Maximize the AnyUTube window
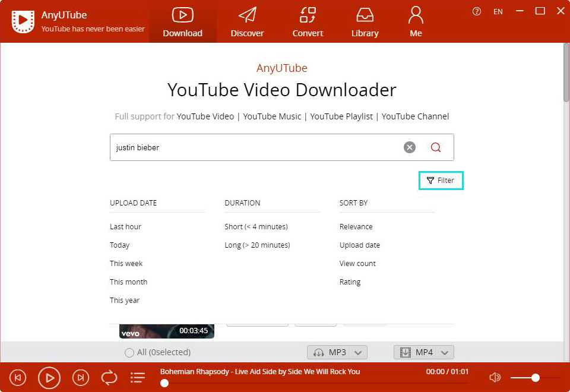570x392 pixels. 540,11
